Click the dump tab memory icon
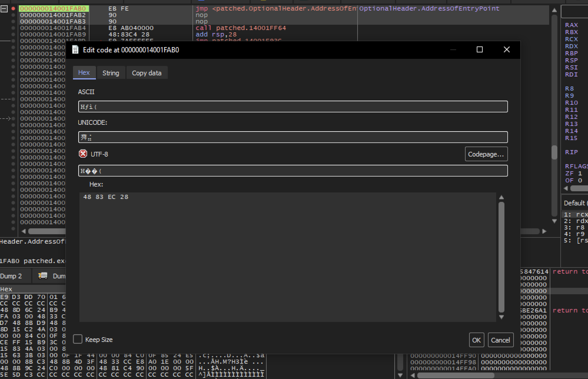 pos(43,276)
